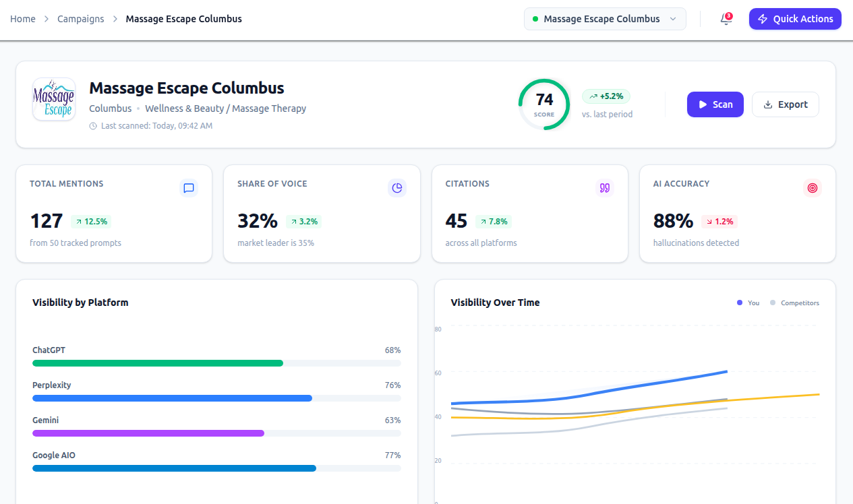Click the Perplexity visibility bar
853x504 pixels.
172,398
